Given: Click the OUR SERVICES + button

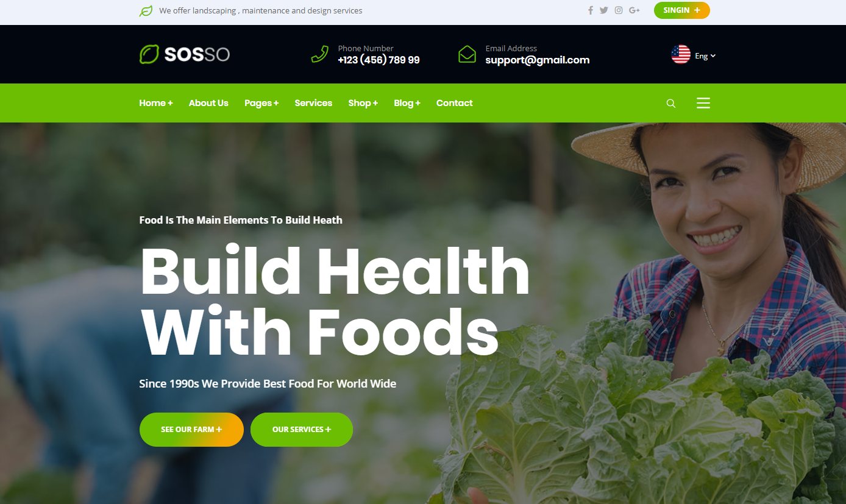Looking at the screenshot, I should 302,430.
